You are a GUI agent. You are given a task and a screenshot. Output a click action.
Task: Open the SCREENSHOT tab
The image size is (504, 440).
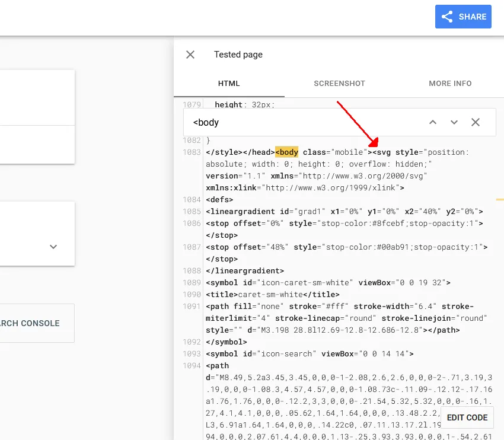pos(339,84)
